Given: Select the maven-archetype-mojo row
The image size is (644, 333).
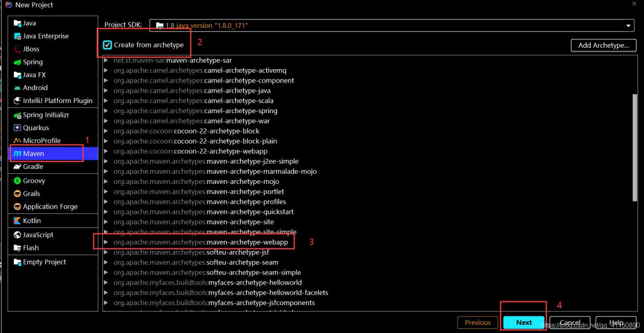Looking at the screenshot, I should [368, 182].
